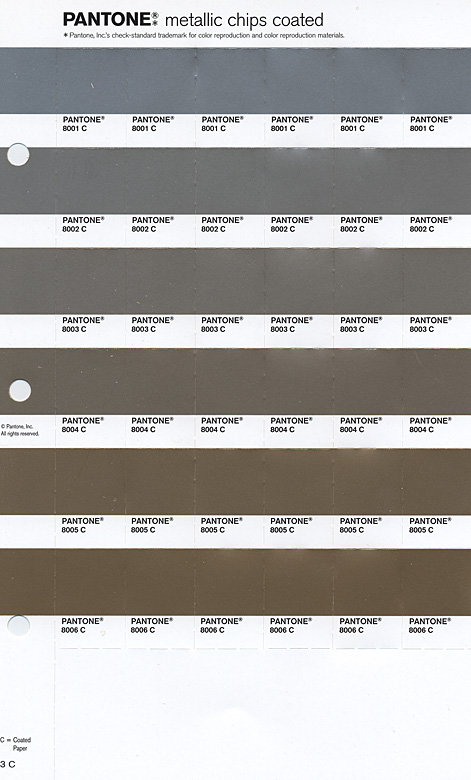Choose the taupe 8004 C metallic color strip
Image resolution: width=471 pixels, height=780 pixels.
point(235,382)
